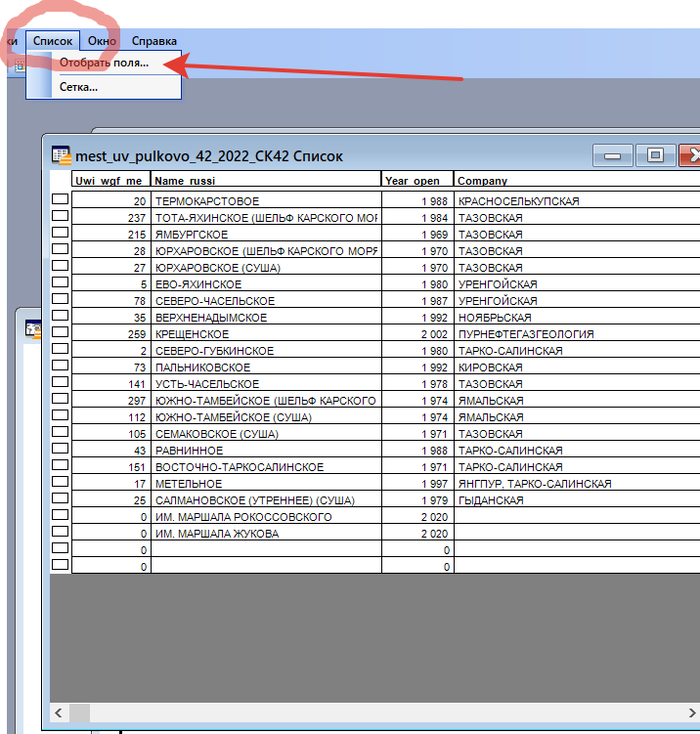
Task: Mark the row selector for КРЕЩЕНСКОЕ
Action: tap(60, 333)
